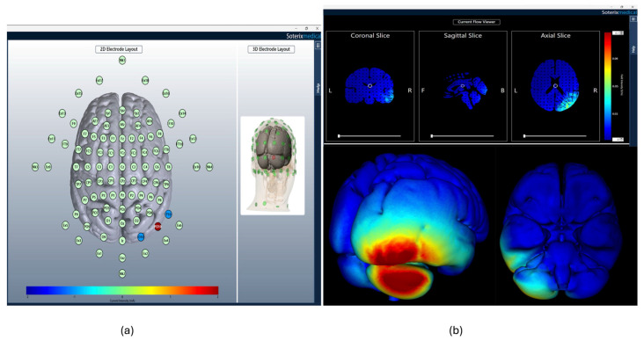Select the CPz electrode
The height and width of the screenshot is (341, 644).
(122, 181)
